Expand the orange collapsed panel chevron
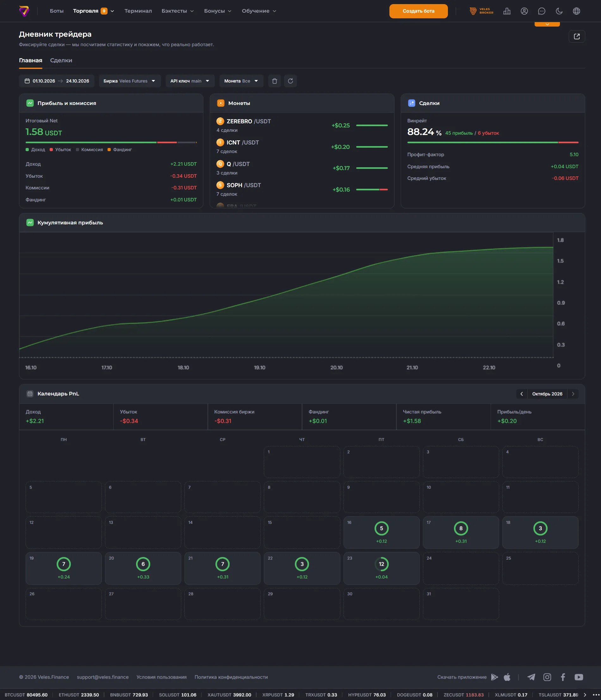The image size is (601, 700). pos(547,24)
